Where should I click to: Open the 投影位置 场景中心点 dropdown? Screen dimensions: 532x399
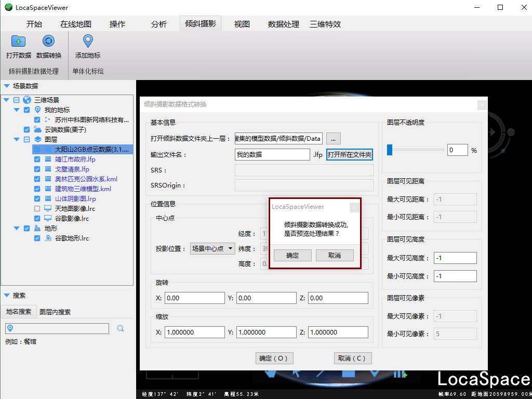[212, 248]
